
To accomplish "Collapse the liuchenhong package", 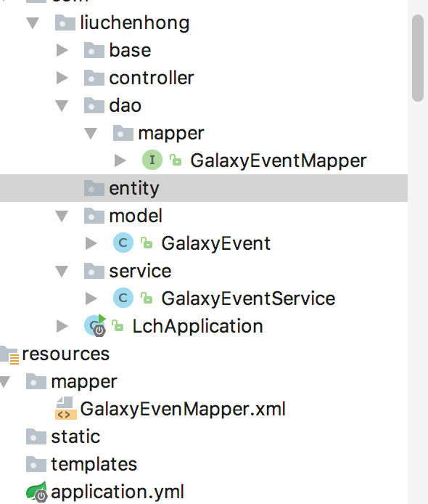I will click(x=33, y=23).
